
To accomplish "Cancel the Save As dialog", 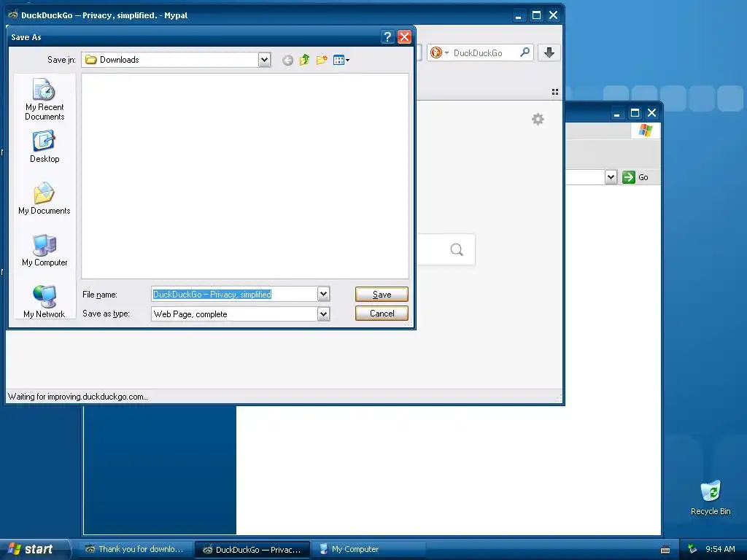I will pyautogui.click(x=382, y=314).
